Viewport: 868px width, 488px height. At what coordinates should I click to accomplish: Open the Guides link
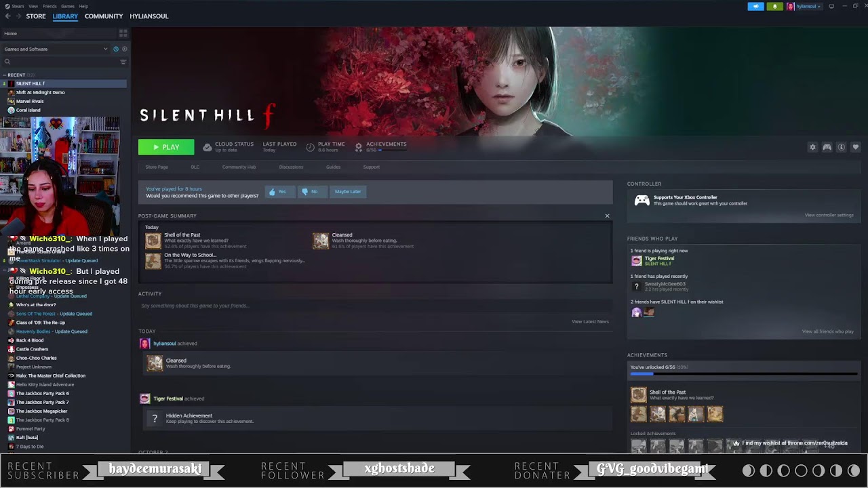tap(333, 167)
